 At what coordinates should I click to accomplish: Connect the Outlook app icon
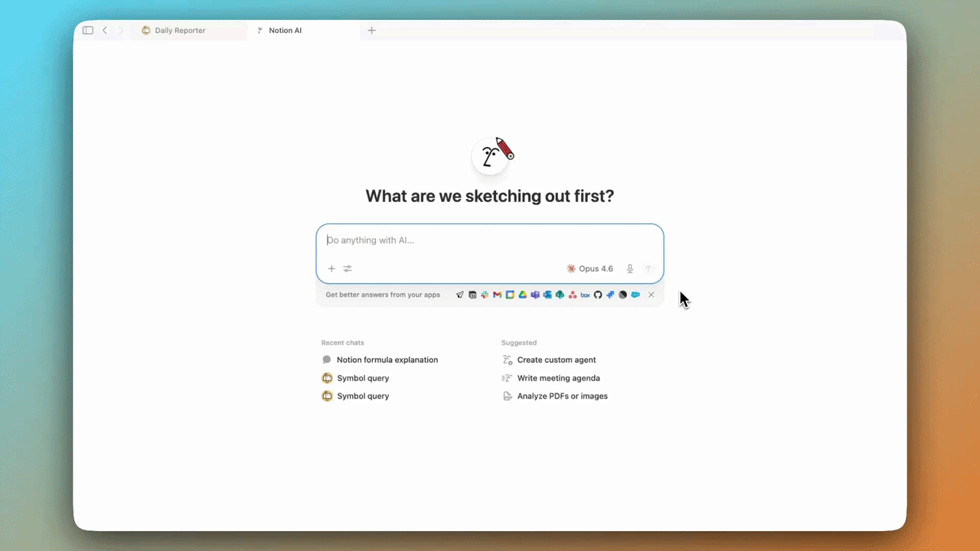[547, 295]
